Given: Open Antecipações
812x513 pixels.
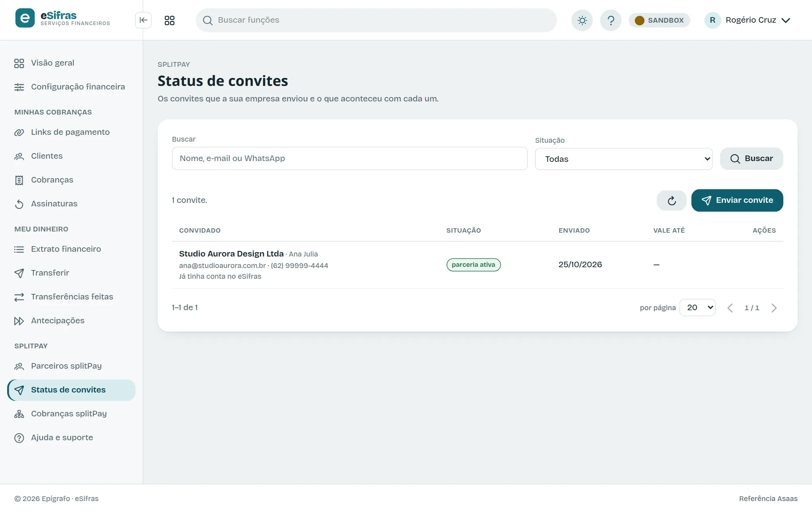Looking at the screenshot, I should point(71,321).
